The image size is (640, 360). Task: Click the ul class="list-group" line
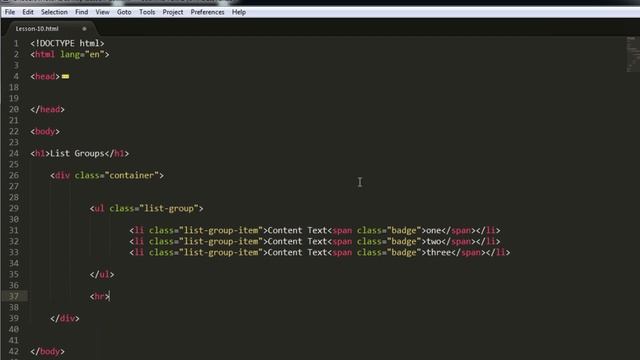click(x=147, y=209)
